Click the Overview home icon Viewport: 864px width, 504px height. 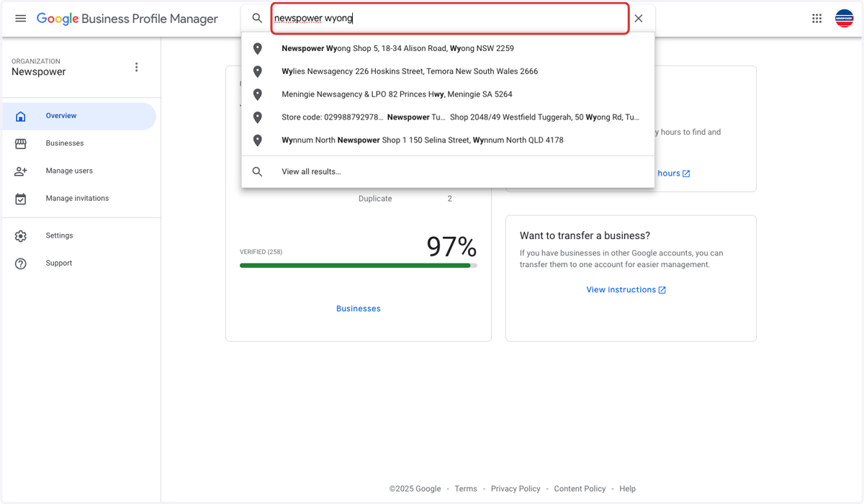[21, 116]
